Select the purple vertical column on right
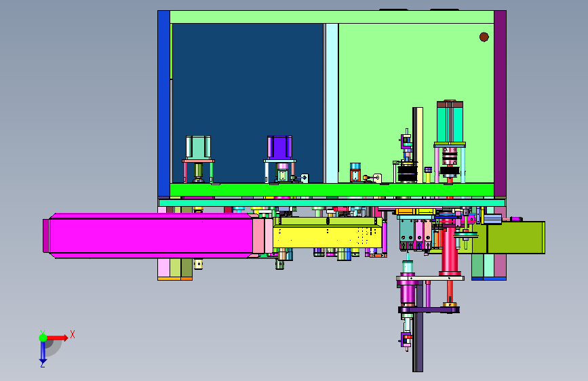The width and height of the screenshot is (588, 381). 501,103
